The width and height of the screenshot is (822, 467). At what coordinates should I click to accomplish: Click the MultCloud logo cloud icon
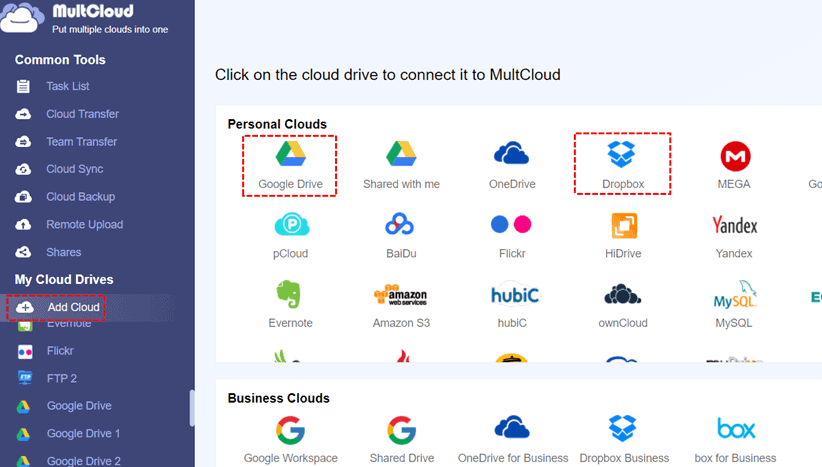(x=22, y=18)
